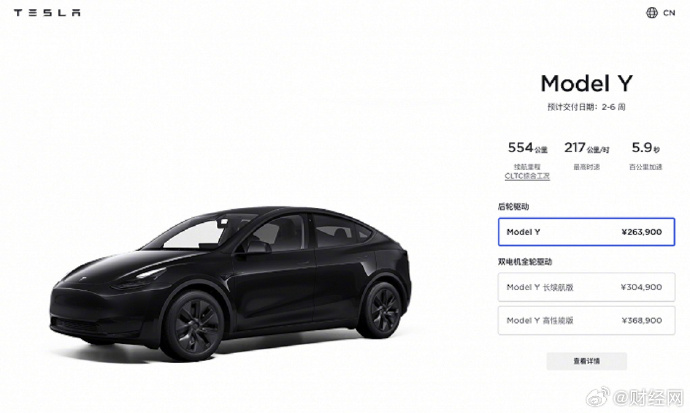
Task: Click the Model Y title heading
Action: pos(586,84)
